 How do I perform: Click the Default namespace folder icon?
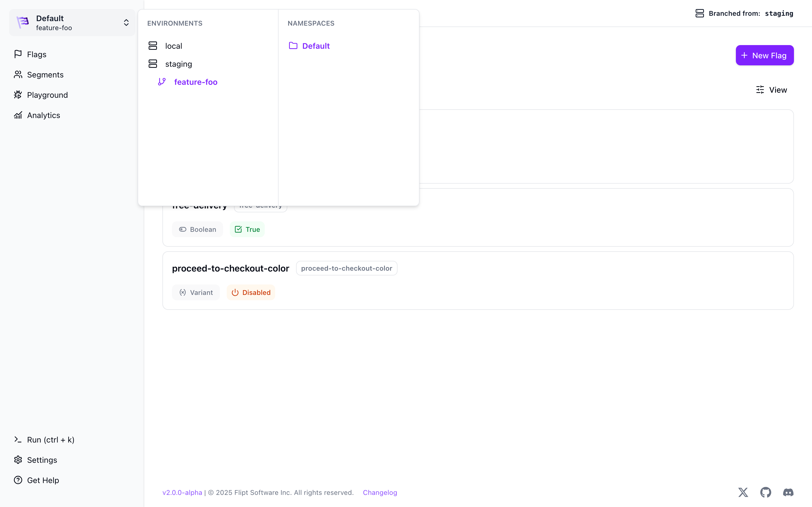(293, 46)
